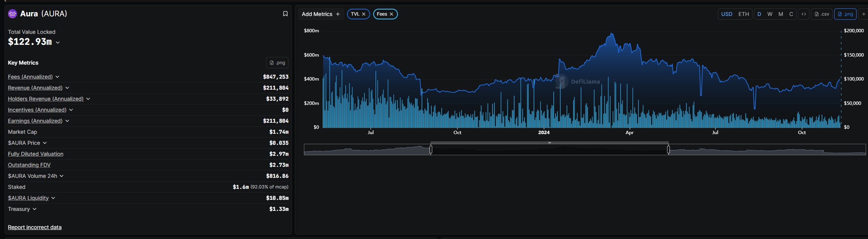This screenshot has width=868, height=239.
Task: Select cumulative (C) chart view
Action: [x=791, y=14]
